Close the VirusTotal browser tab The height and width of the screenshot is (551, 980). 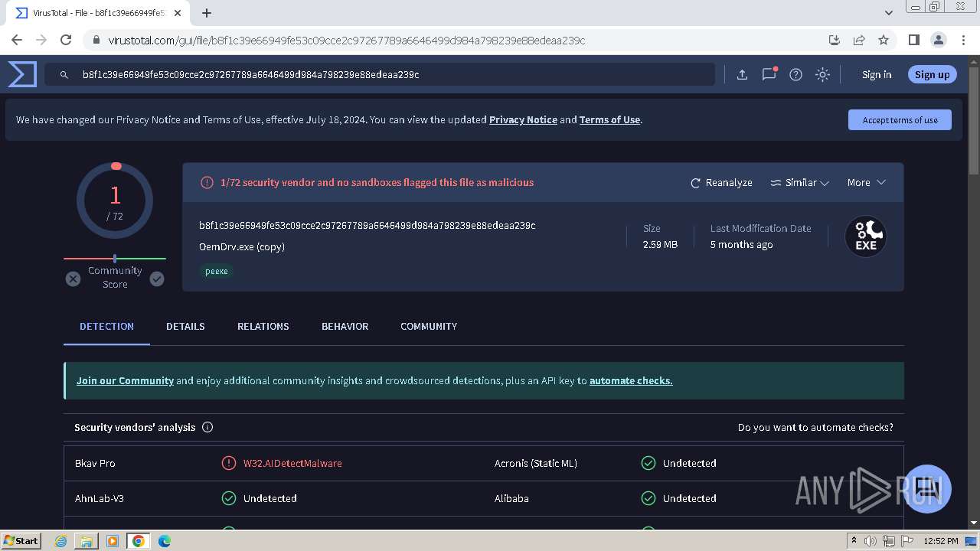pos(178,13)
